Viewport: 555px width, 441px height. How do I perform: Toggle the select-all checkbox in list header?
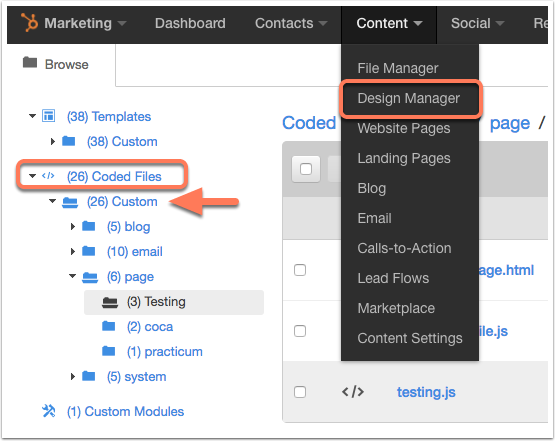point(306,169)
